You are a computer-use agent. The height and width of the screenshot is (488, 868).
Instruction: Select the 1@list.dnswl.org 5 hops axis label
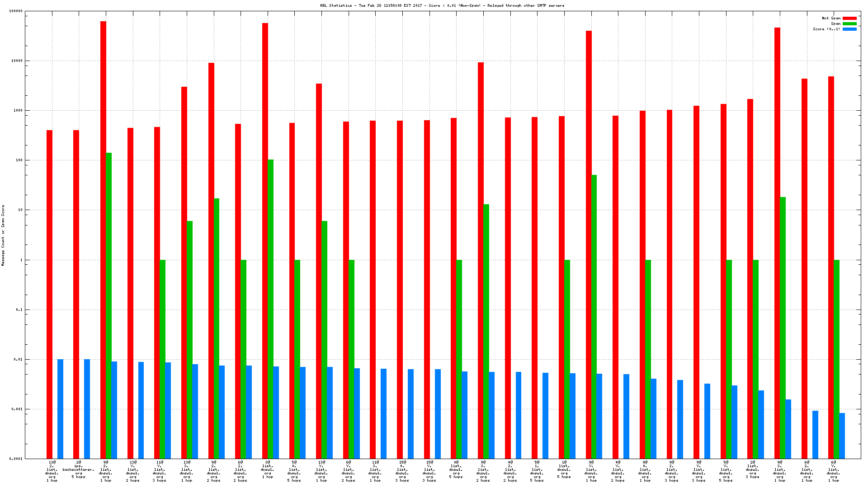564,469
